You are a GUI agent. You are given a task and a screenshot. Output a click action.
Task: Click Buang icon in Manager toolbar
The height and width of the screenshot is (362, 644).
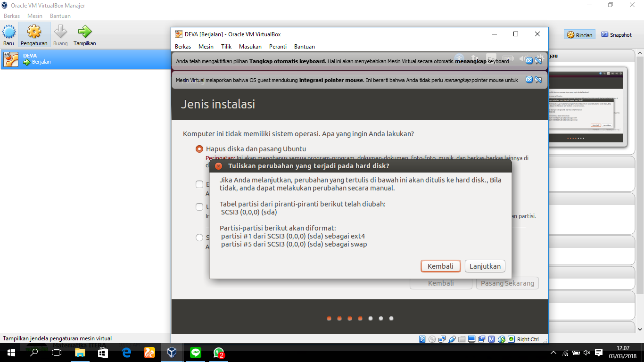[60, 35]
